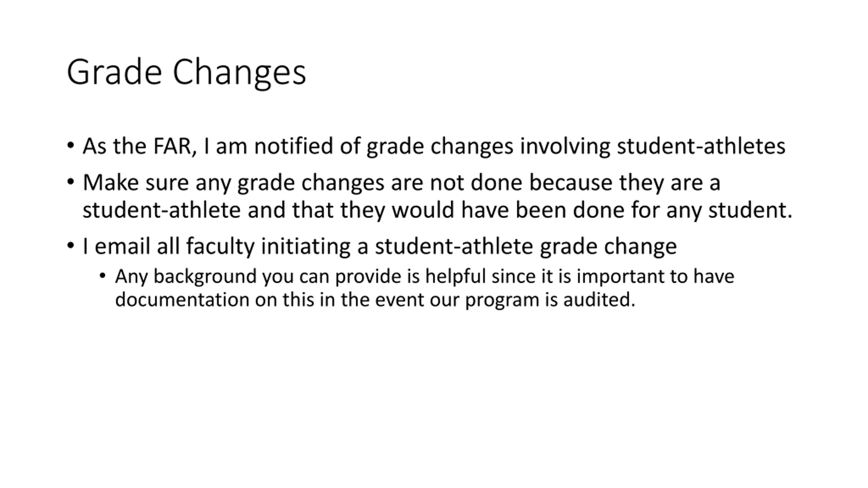Viewport: 868px width, 488px height.
Task: Click the bullet marker before "As the FAR"
Action: tap(71, 146)
